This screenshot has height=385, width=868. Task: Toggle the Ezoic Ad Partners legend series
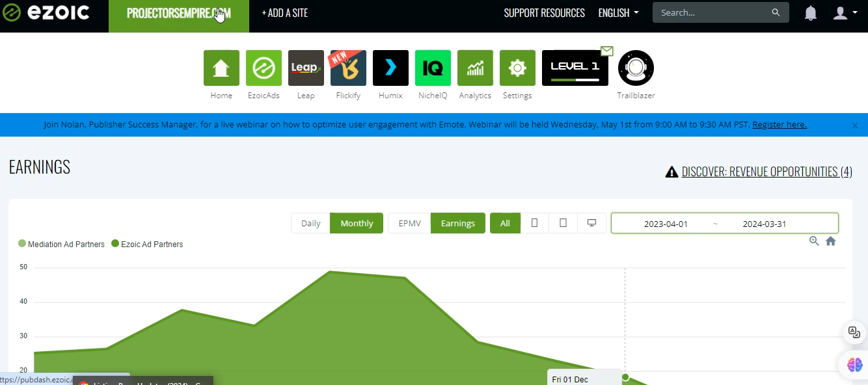point(148,245)
